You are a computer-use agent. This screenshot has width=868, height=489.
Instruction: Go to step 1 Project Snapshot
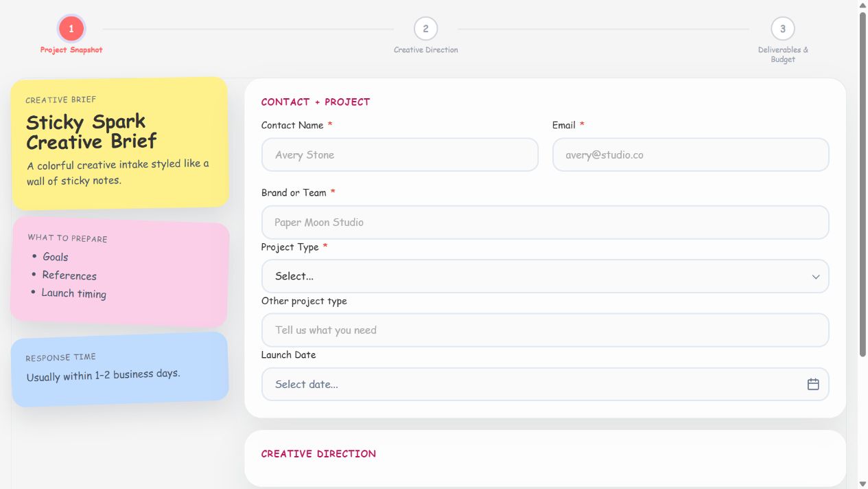(x=71, y=29)
